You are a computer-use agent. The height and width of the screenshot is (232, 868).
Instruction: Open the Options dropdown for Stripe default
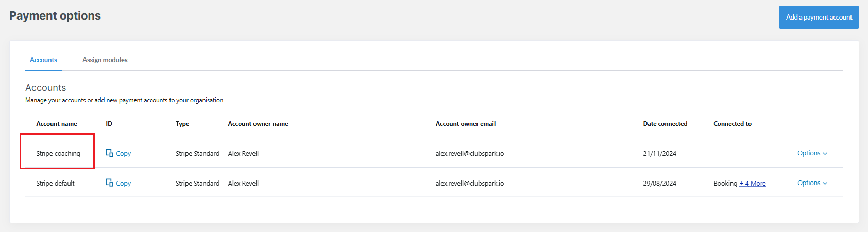812,183
